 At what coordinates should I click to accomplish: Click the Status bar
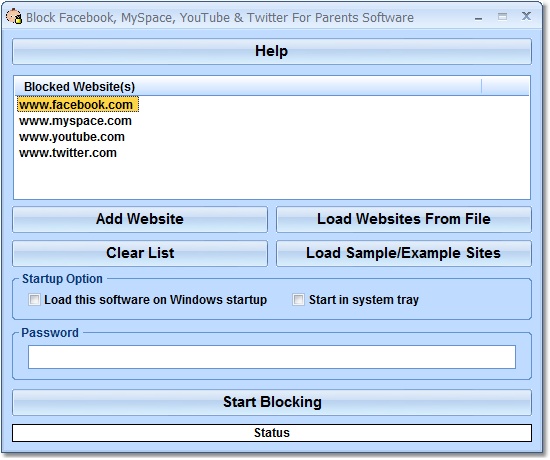tap(272, 433)
